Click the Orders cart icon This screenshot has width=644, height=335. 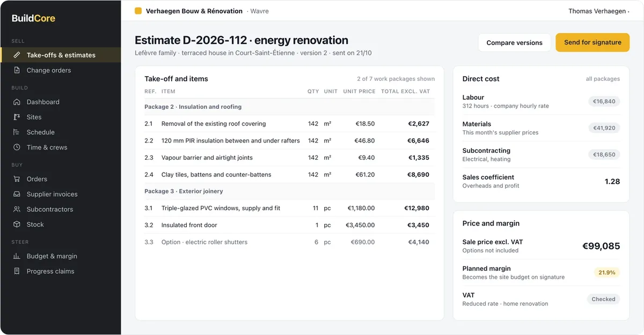click(x=17, y=179)
